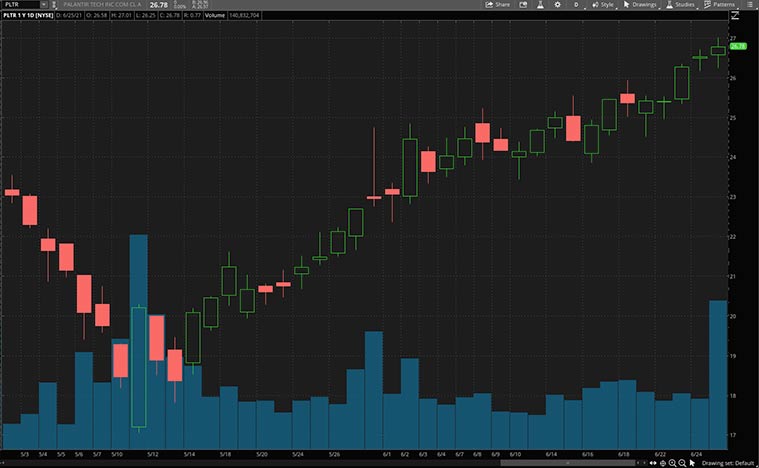Click the Volume label in the info bar

214,15
